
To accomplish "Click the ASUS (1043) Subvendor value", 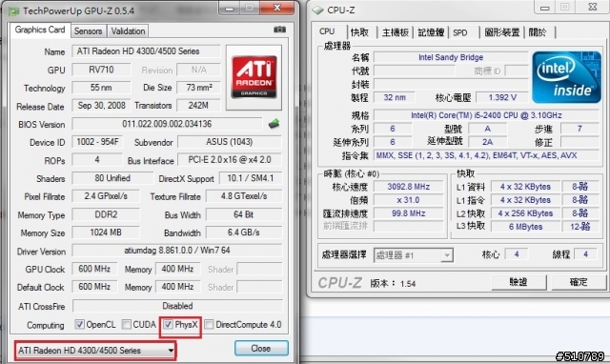I will coord(230,142).
